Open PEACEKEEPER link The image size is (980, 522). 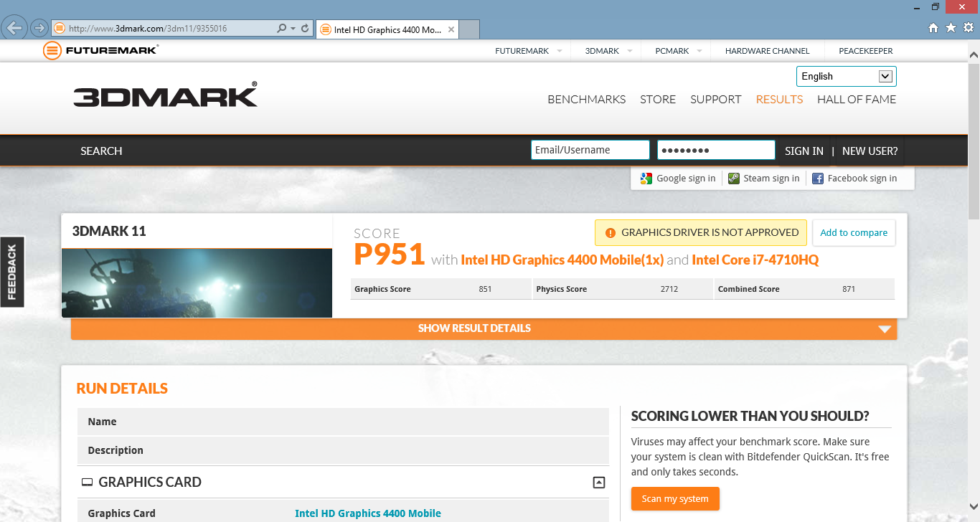[x=866, y=51]
